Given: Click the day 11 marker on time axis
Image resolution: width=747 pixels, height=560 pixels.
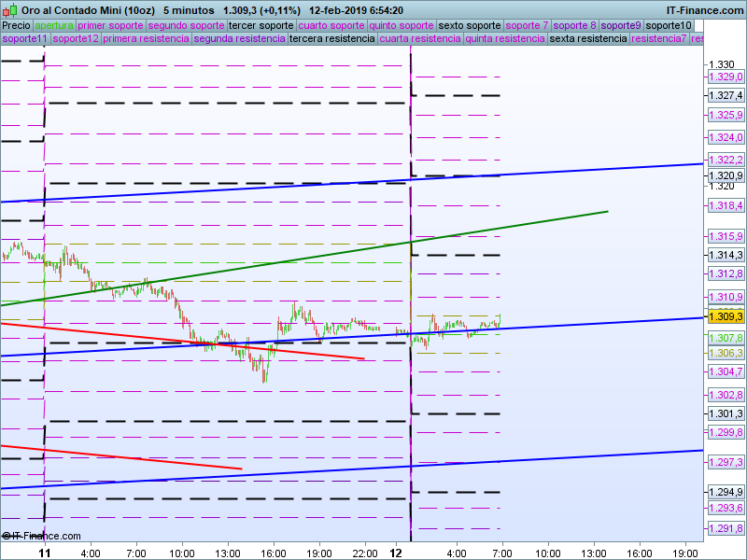Looking at the screenshot, I should click(45, 553).
